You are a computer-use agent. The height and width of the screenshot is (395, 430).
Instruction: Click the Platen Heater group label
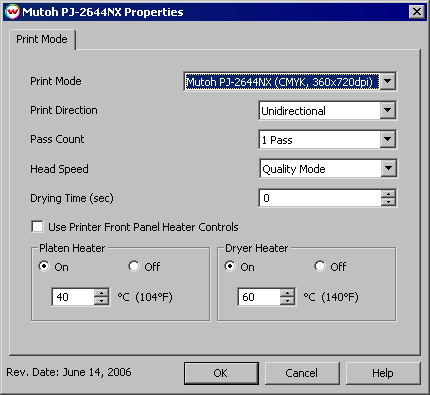click(72, 248)
